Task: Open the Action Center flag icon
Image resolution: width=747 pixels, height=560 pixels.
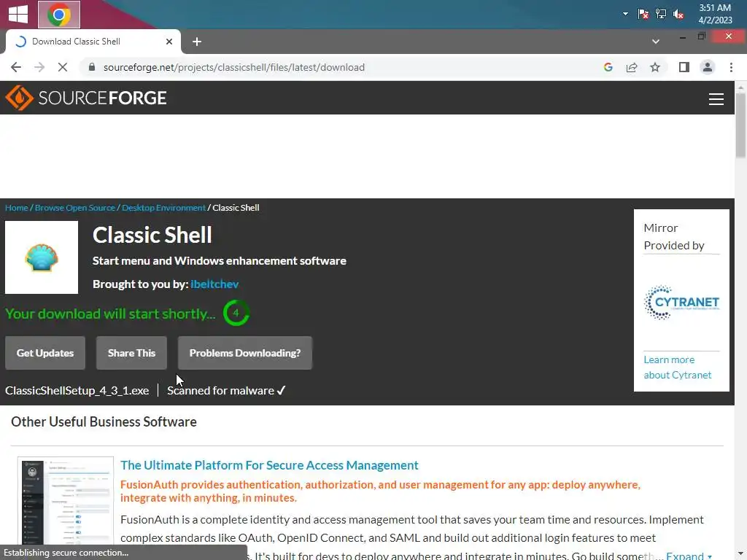Action: click(643, 14)
